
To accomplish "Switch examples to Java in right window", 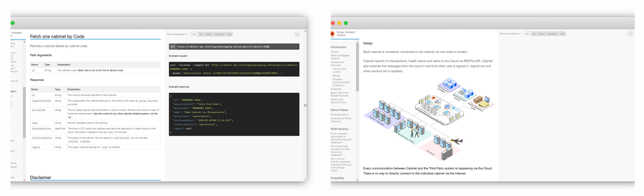I will [562, 34].
